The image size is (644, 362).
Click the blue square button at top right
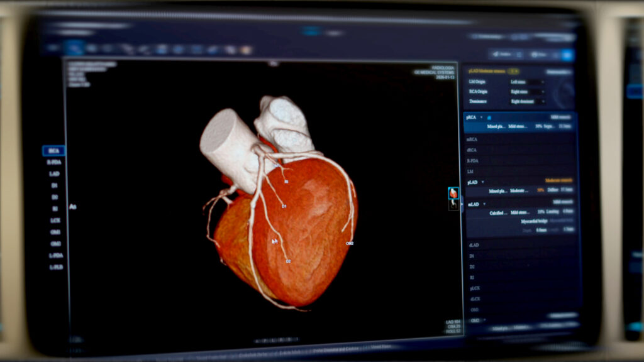pos(567,55)
